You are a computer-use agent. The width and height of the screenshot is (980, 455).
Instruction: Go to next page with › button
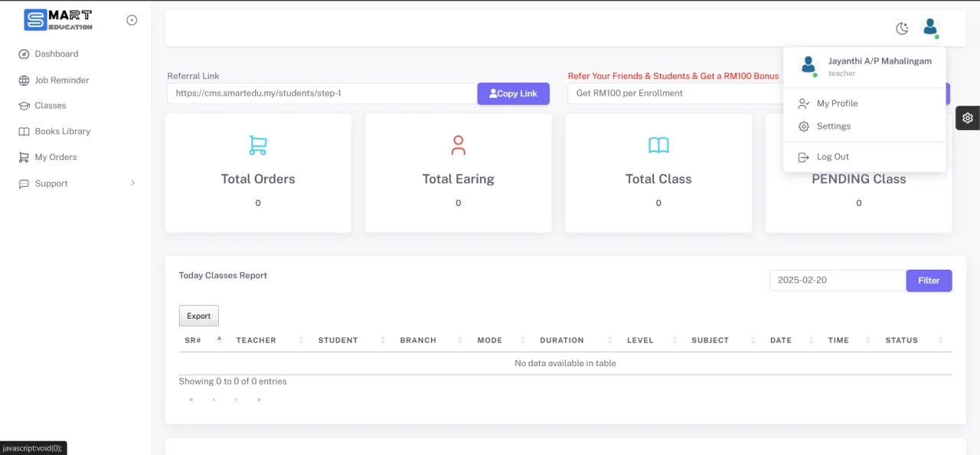pos(236,400)
